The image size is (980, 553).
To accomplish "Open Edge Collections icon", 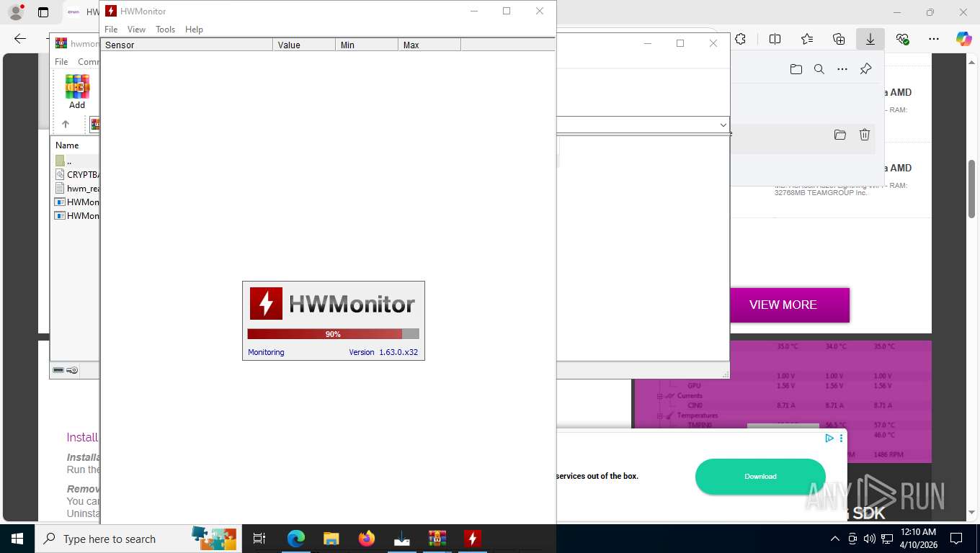I will 839,39.
